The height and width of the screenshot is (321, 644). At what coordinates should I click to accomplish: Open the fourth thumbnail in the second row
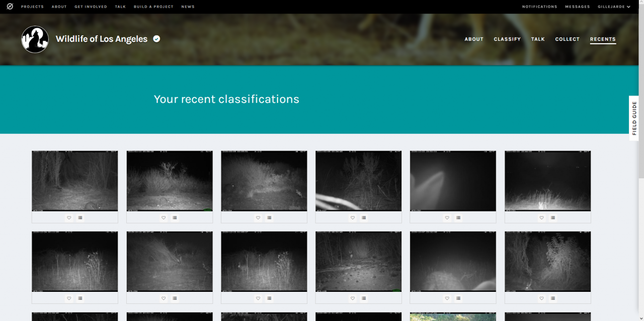pos(359,262)
